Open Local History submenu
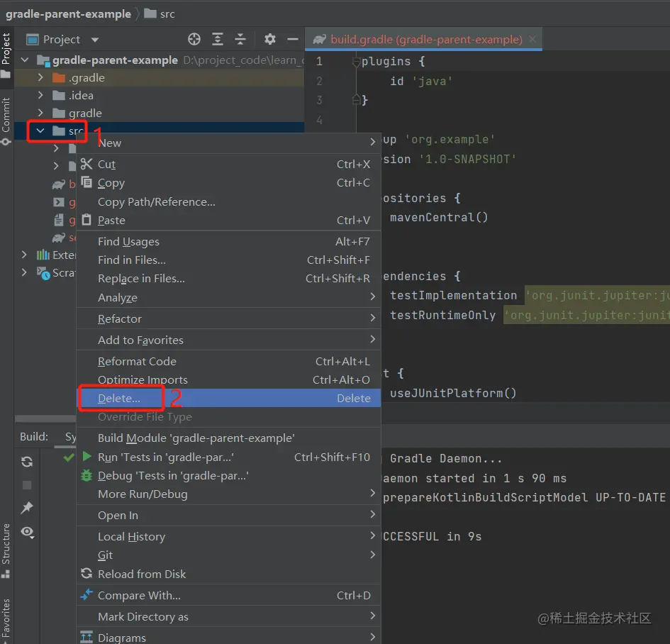 [x=228, y=537]
